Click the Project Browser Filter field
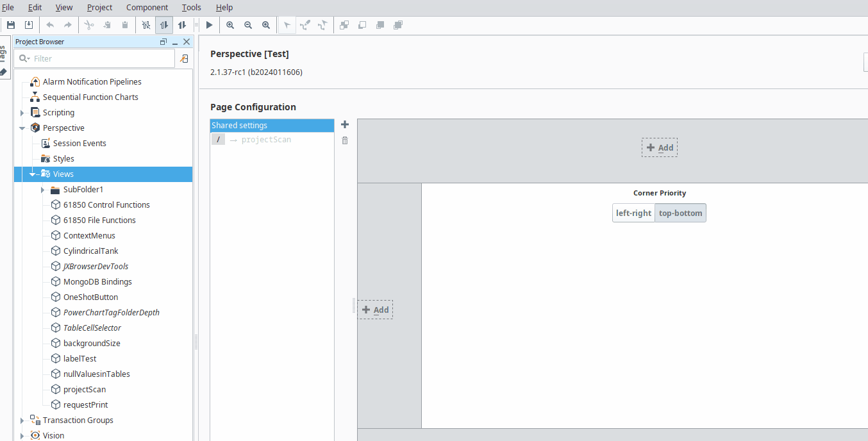 pyautogui.click(x=94, y=58)
